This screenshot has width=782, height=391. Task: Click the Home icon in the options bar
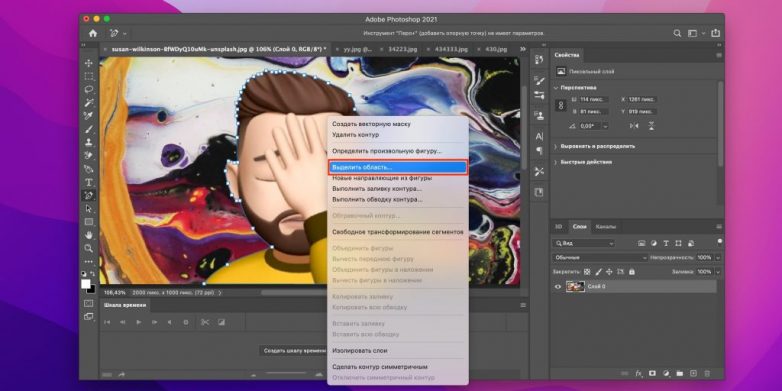[93, 33]
